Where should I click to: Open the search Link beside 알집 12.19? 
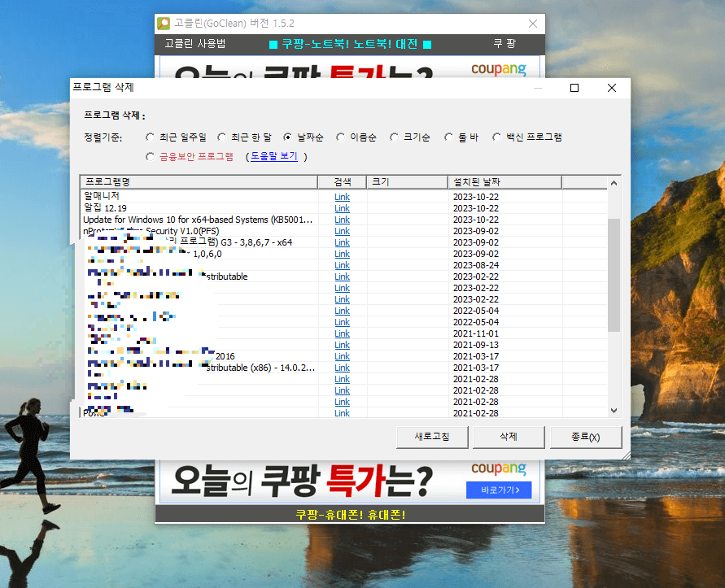[x=342, y=207]
